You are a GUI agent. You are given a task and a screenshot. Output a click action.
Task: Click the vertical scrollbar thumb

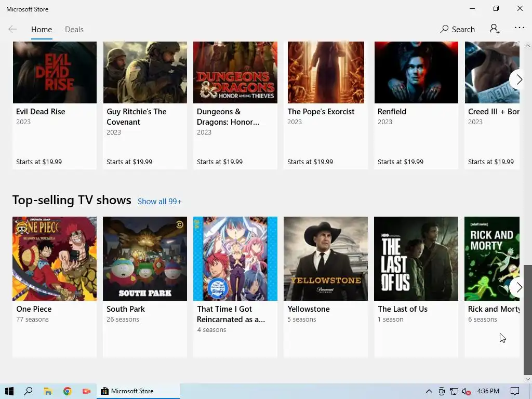click(528, 319)
